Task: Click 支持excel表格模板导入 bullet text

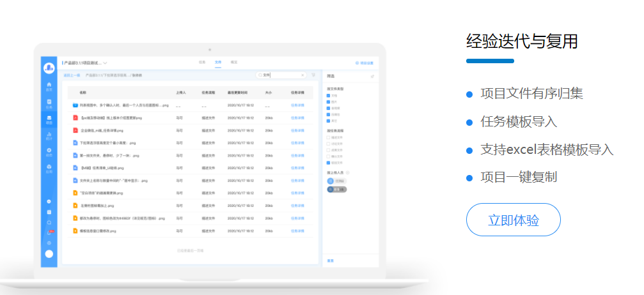Action: [547, 150]
